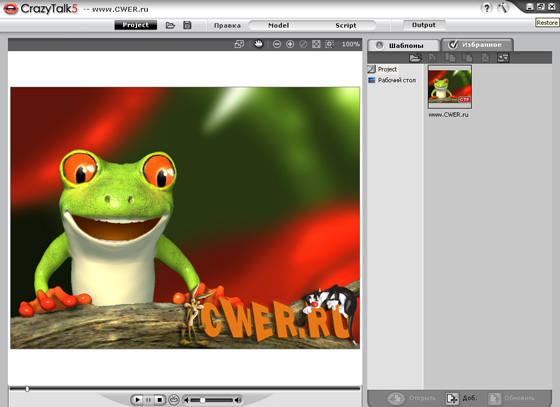Select Рабочий стол in folder tree
Image resolution: width=560 pixels, height=407 pixels.
pyautogui.click(x=392, y=80)
